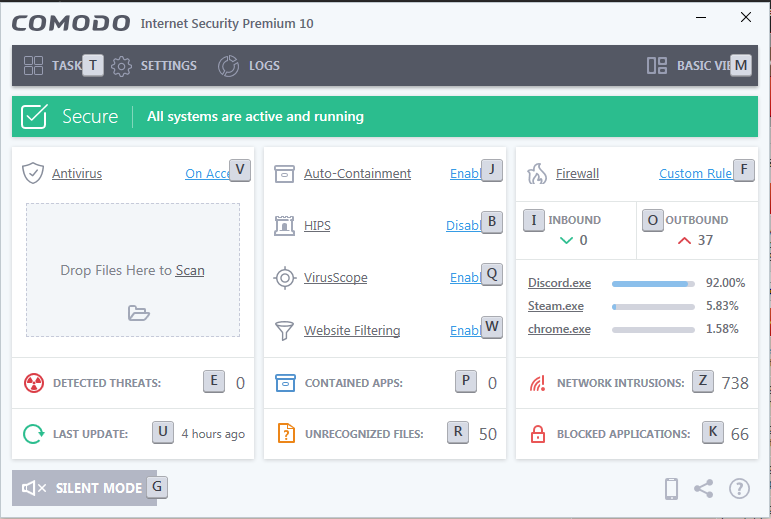Click network intrusions count 738

click(x=735, y=383)
